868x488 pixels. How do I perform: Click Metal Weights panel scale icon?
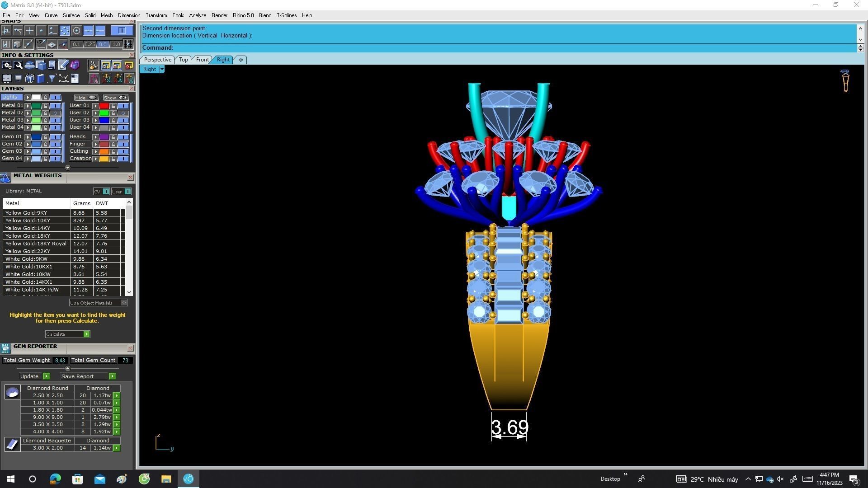click(x=5, y=178)
